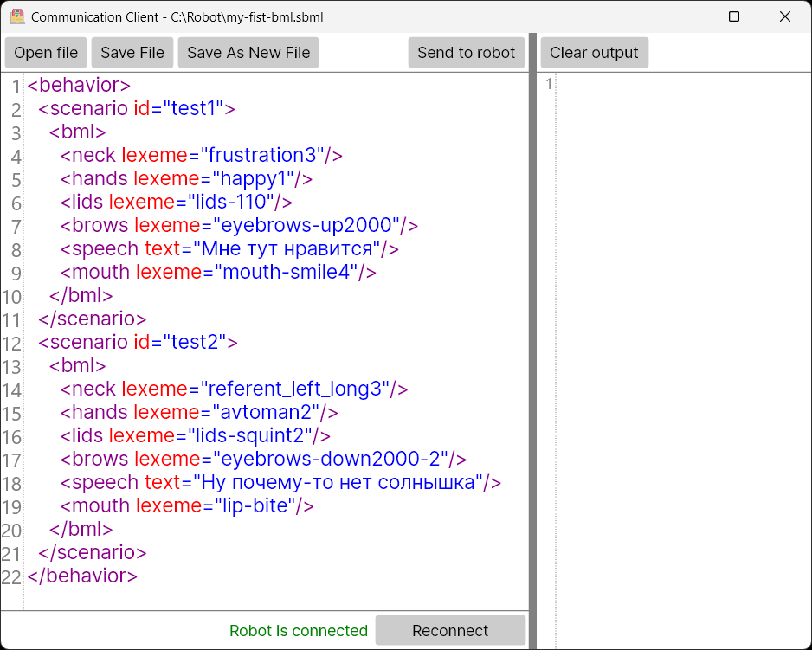Click line number 1 in the output pane gutter
Image resolution: width=812 pixels, height=650 pixels.
[549, 84]
